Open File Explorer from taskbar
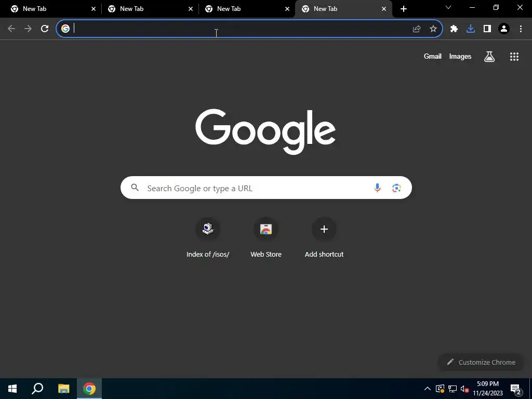Image resolution: width=532 pixels, height=399 pixels. pyautogui.click(x=63, y=389)
